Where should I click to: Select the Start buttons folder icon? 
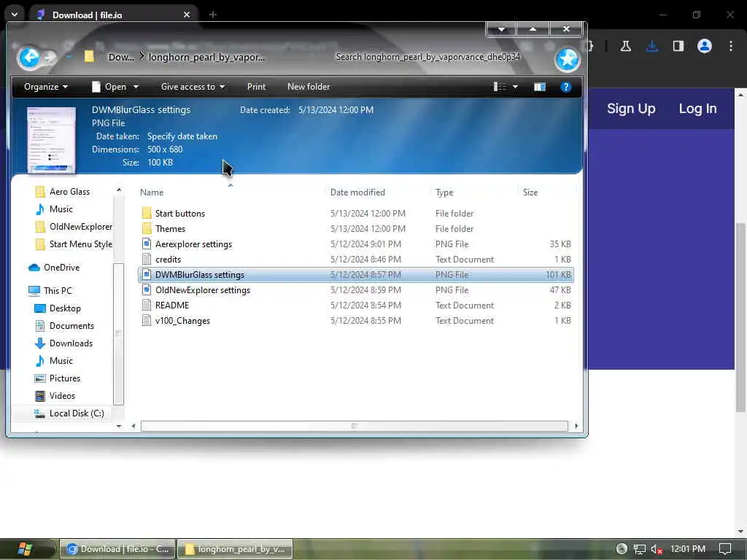tap(147, 214)
